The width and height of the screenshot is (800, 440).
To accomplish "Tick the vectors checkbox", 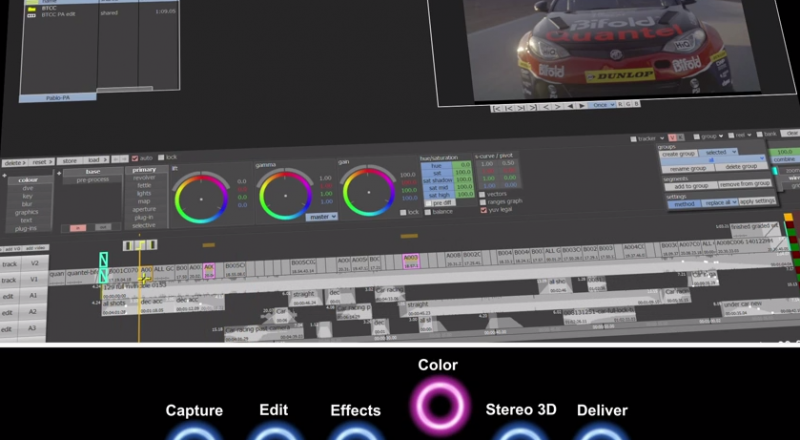I will pyautogui.click(x=484, y=194).
